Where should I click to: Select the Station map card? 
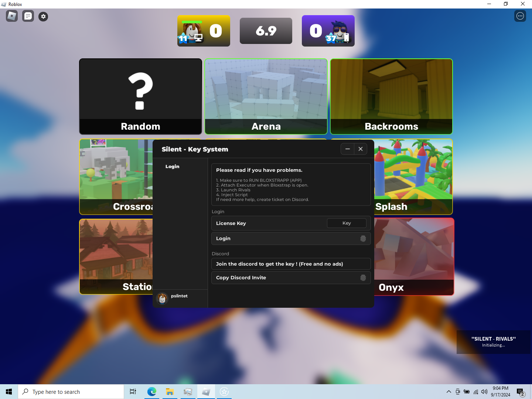click(116, 257)
